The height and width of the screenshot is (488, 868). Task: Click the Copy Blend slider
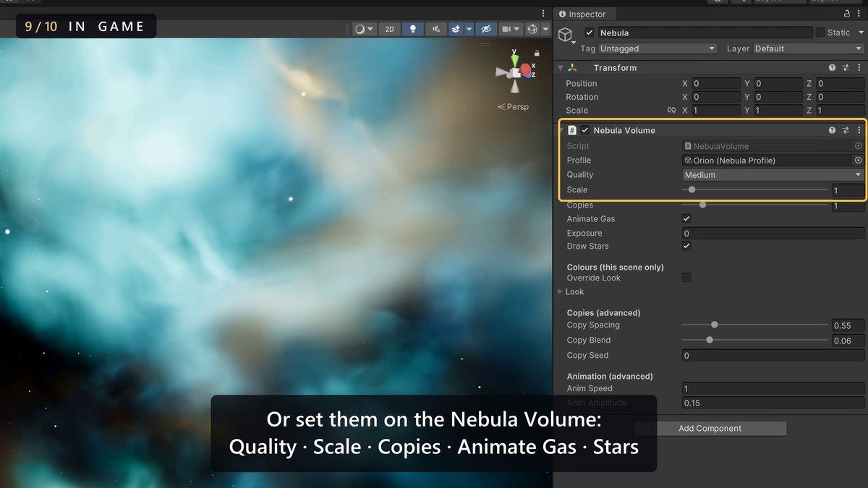(755, 340)
